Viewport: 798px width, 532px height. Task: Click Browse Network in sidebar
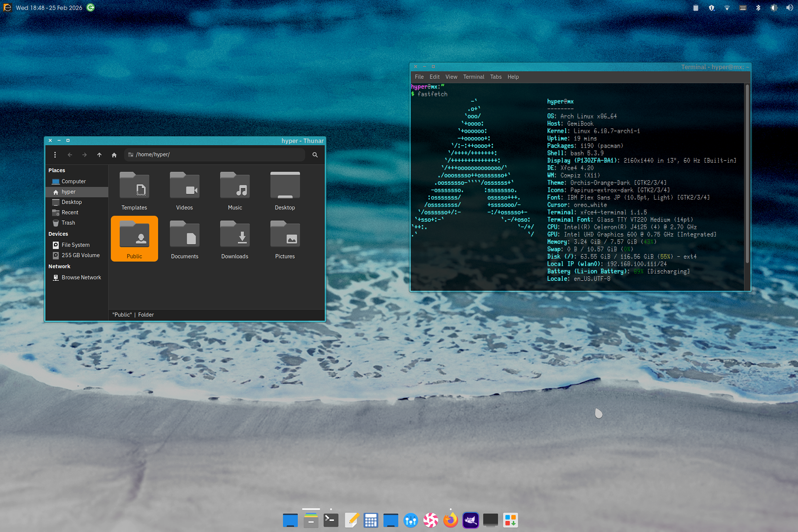(81, 278)
